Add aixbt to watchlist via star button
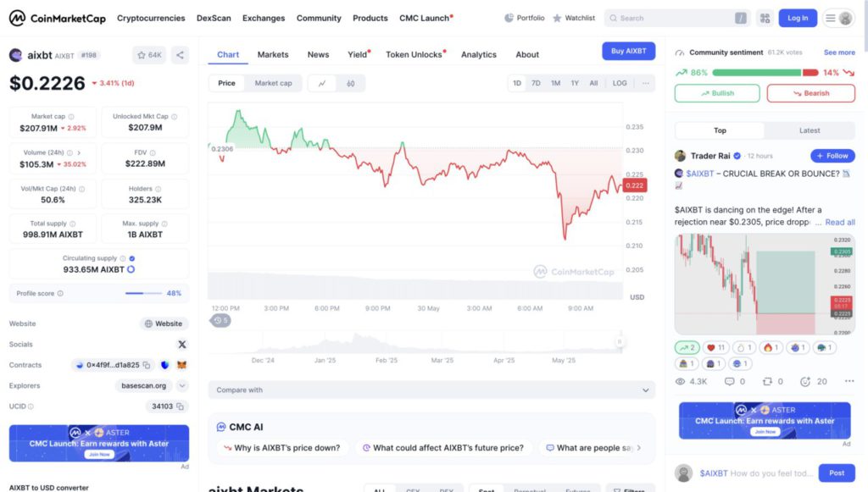Image resolution: width=868 pixels, height=492 pixels. [149, 55]
